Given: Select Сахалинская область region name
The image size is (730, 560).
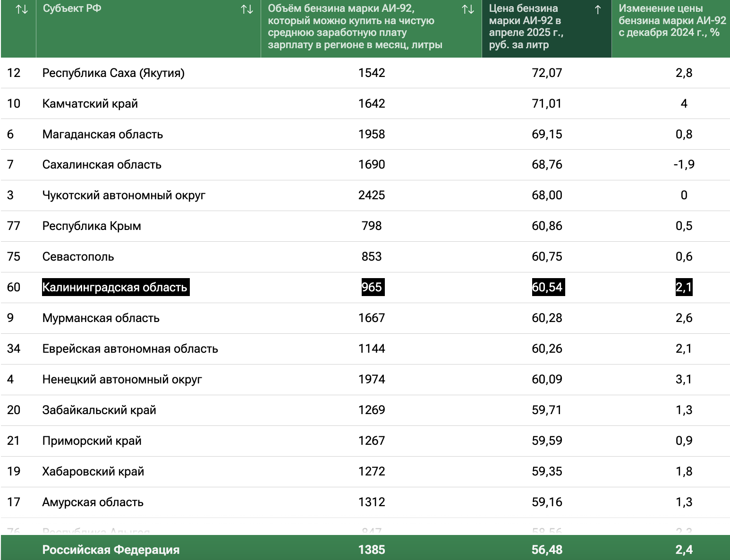Looking at the screenshot, I should pyautogui.click(x=102, y=165).
